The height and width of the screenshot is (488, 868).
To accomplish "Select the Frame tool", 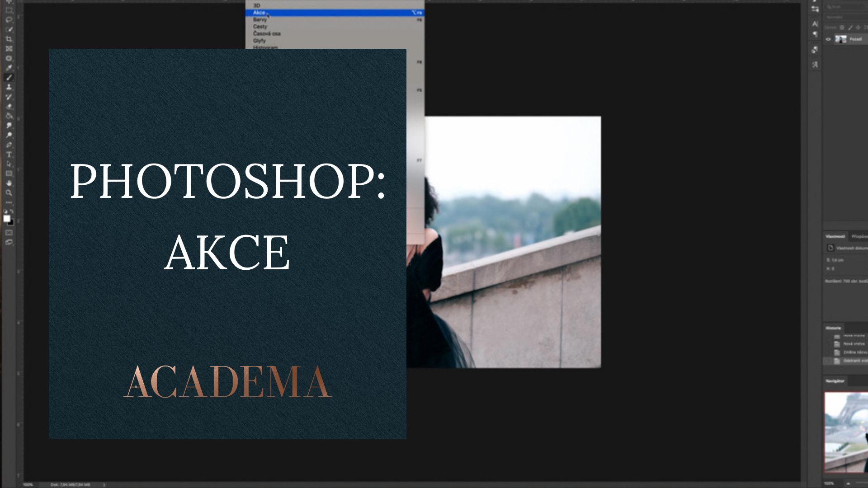I will [x=9, y=48].
